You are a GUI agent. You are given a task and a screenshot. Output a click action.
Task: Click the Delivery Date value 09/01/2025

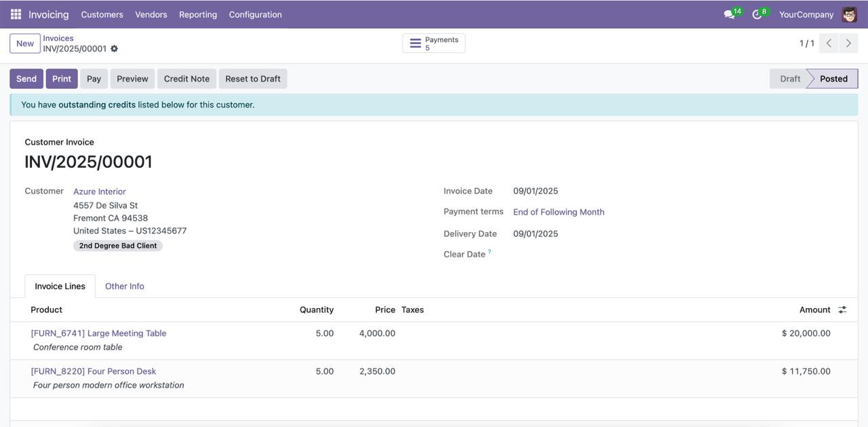coord(536,234)
